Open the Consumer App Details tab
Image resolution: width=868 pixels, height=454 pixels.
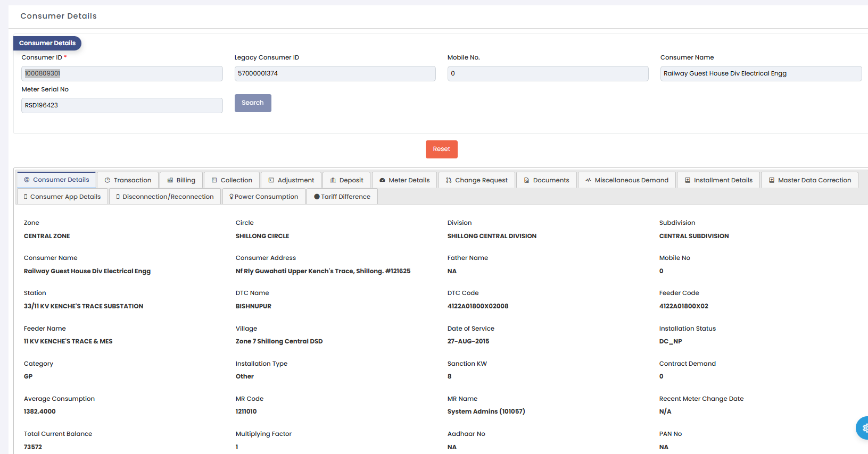click(x=62, y=197)
